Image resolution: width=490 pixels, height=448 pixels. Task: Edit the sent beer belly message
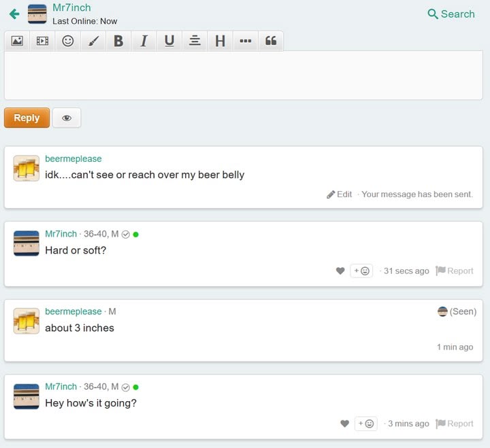[340, 194]
